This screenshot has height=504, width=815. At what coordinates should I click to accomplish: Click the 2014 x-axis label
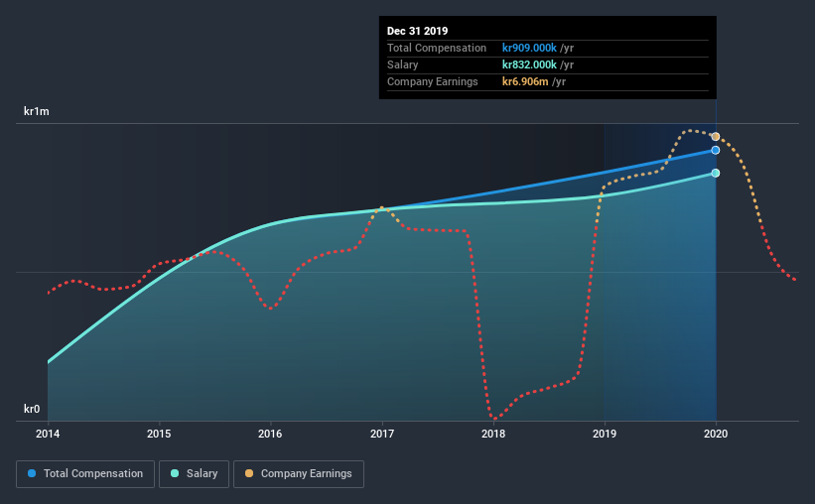(x=48, y=434)
